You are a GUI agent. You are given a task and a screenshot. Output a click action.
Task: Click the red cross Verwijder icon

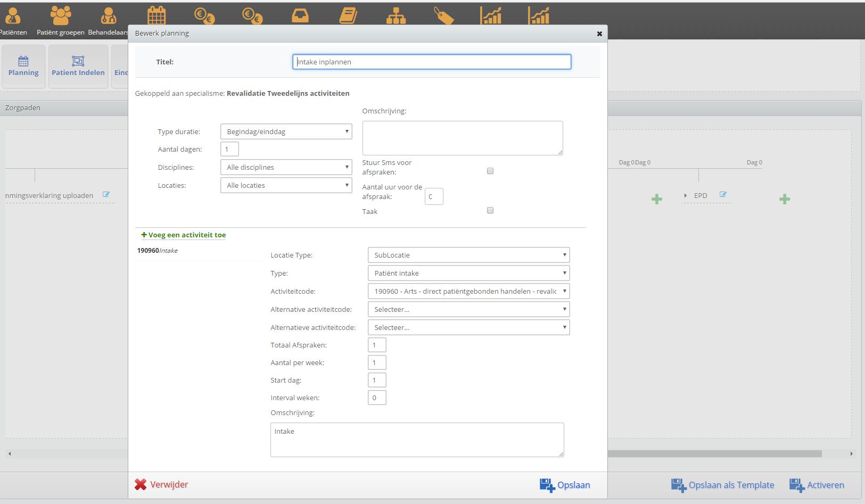(141, 484)
